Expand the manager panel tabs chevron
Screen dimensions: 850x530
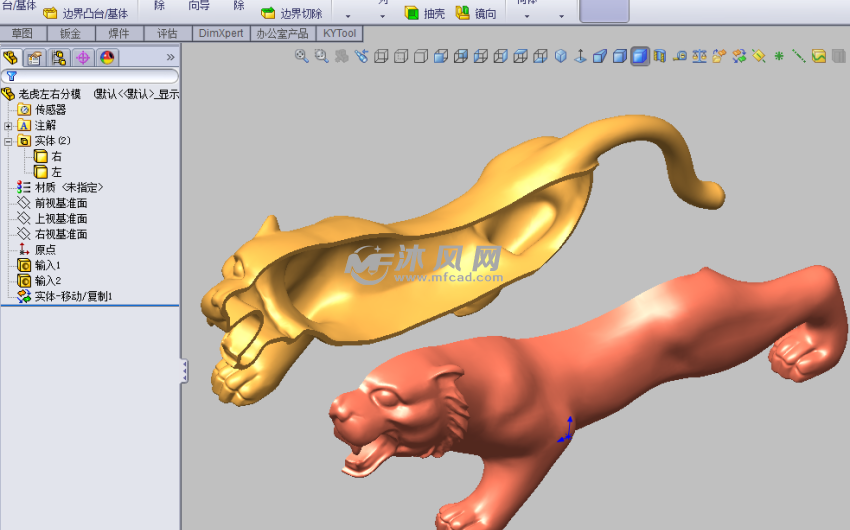(170, 58)
